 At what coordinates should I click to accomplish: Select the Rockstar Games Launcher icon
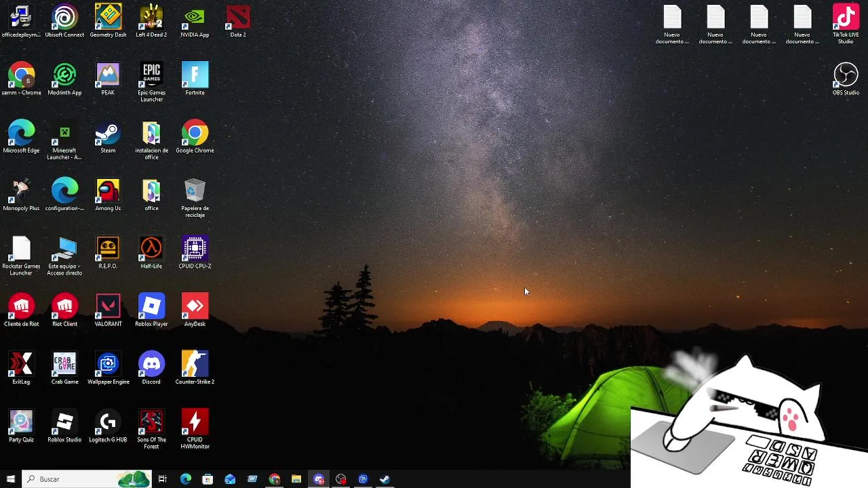pyautogui.click(x=21, y=256)
